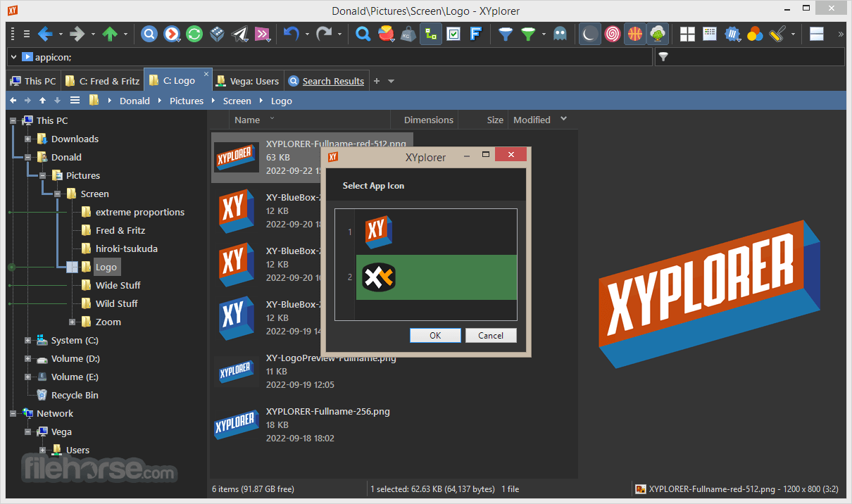Screen dimensions: 852x504
Task: Click the funnel icon in filter box
Action: tap(663, 57)
